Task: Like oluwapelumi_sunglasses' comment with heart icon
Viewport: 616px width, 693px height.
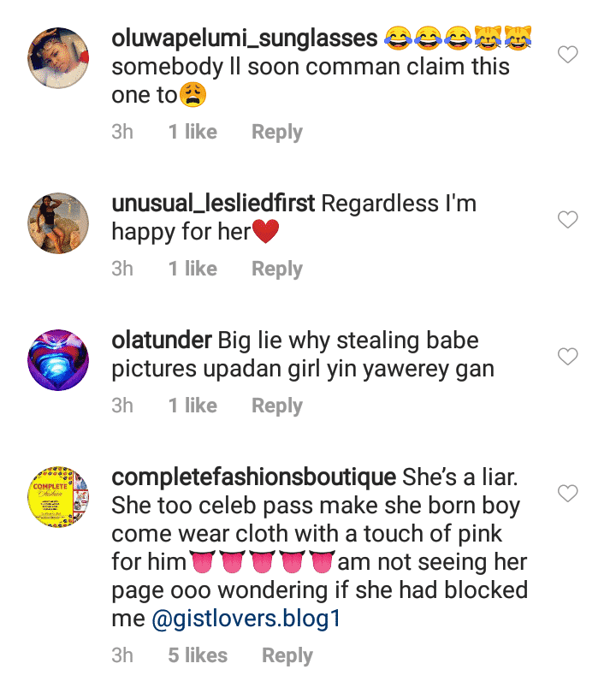Action: (x=567, y=56)
